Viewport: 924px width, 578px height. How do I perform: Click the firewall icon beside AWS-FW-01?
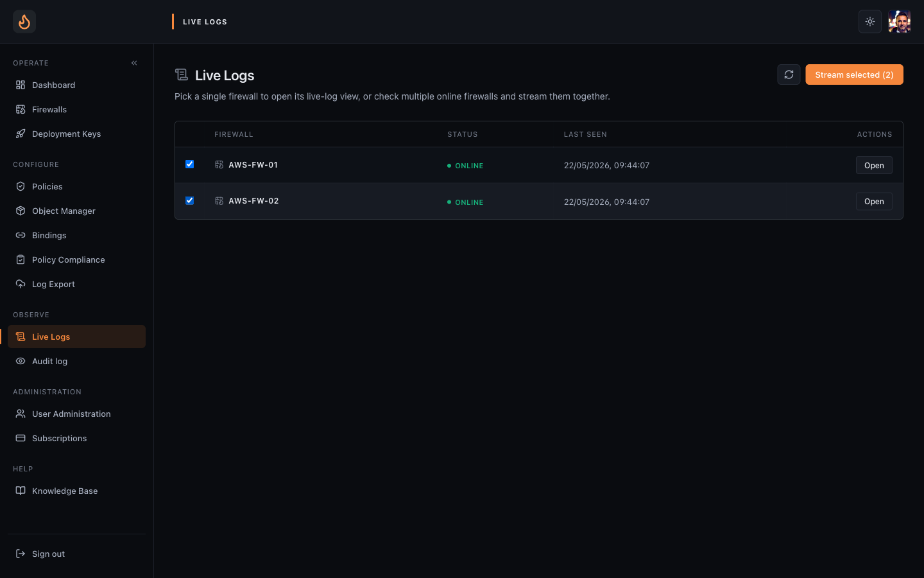click(x=219, y=165)
